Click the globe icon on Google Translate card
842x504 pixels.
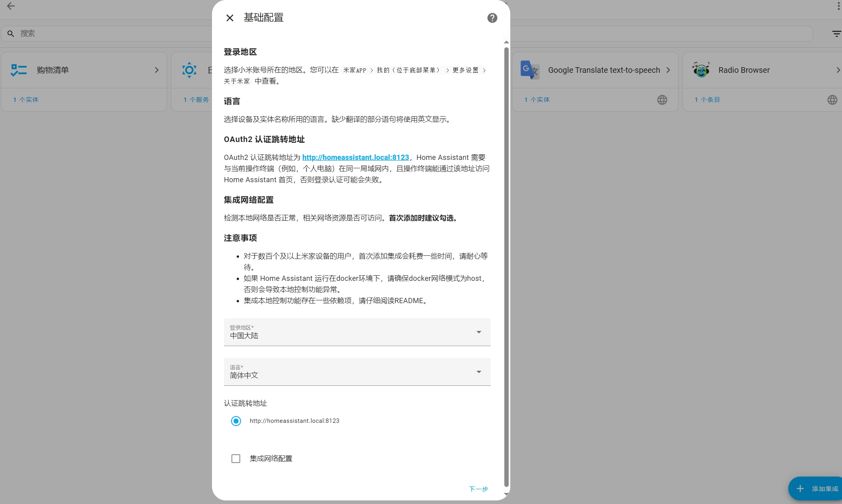pos(662,100)
